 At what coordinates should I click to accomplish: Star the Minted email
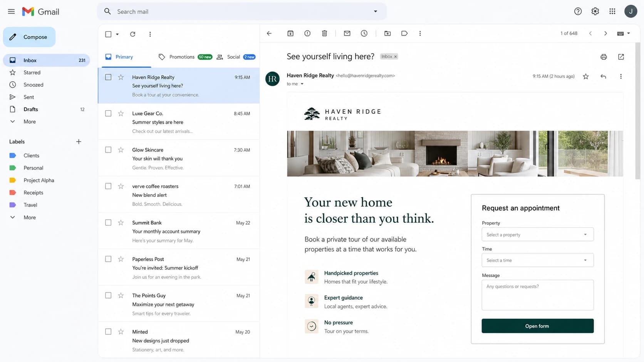click(x=121, y=332)
